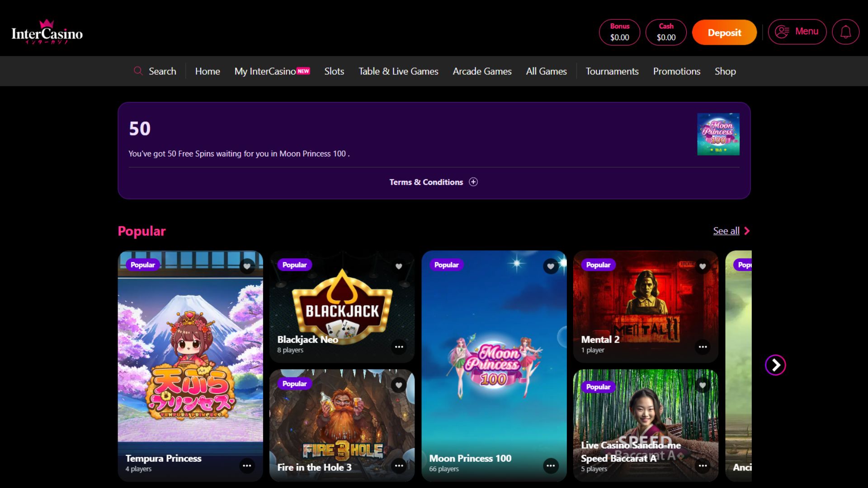Click the See all chevron arrow

coord(747,231)
